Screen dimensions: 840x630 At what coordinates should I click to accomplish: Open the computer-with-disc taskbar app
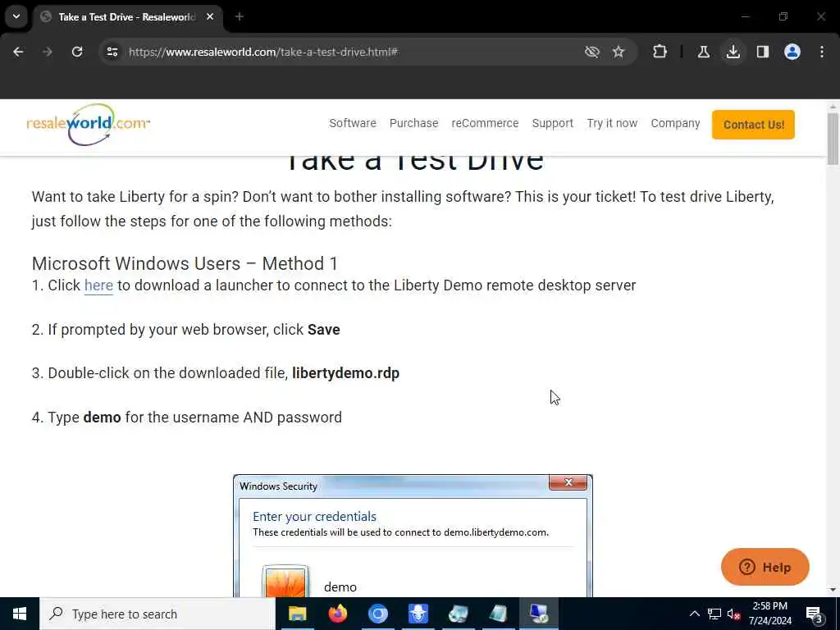click(x=458, y=614)
